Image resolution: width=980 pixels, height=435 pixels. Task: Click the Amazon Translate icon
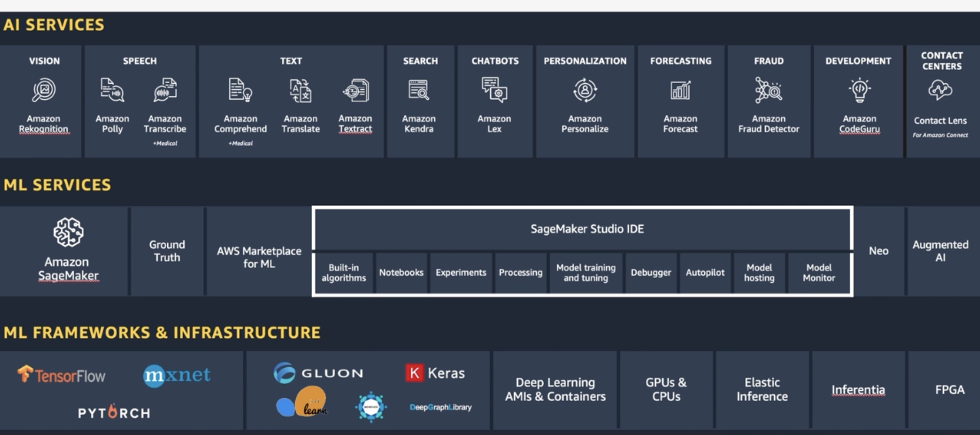coord(301,91)
